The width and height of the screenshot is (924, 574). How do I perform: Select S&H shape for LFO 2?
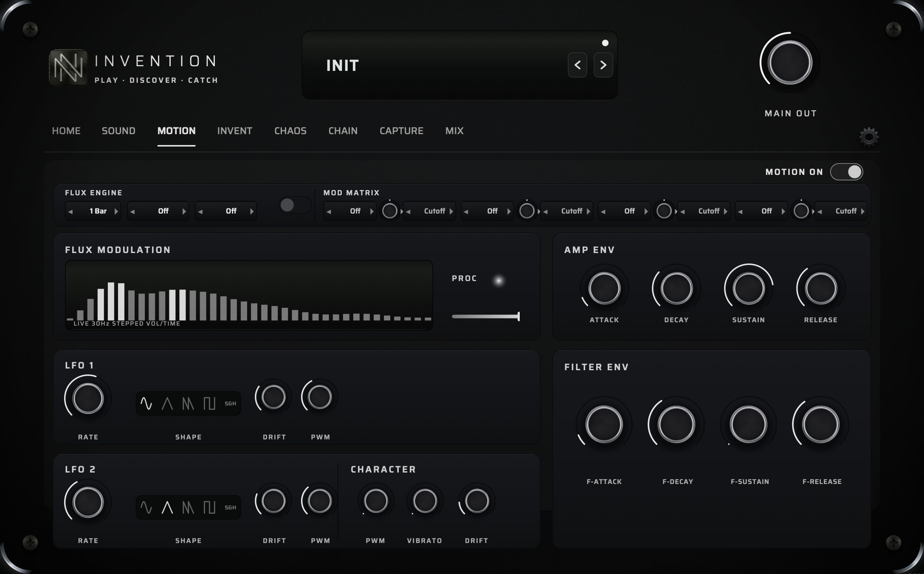230,507
